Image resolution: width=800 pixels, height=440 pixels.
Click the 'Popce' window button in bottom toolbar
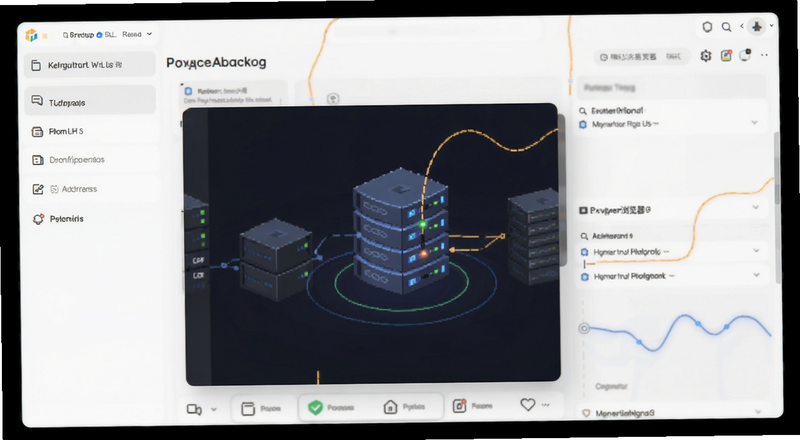[261, 408]
